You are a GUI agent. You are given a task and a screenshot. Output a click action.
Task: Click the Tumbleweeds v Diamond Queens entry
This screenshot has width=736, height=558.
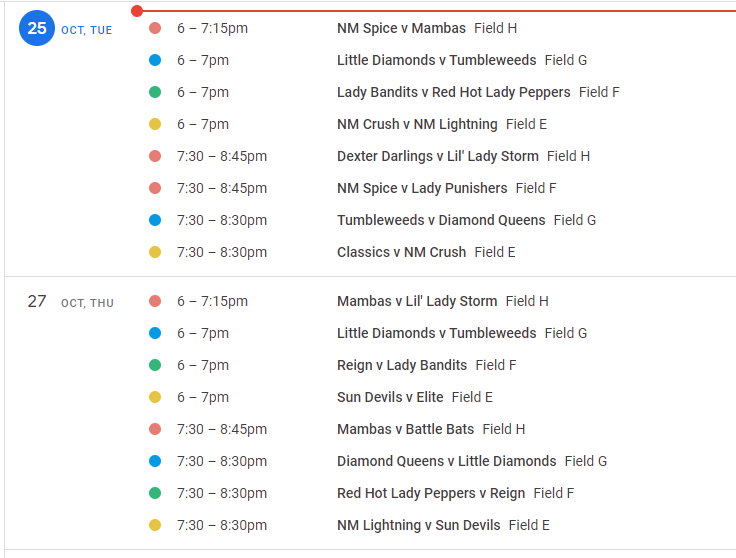click(x=441, y=220)
